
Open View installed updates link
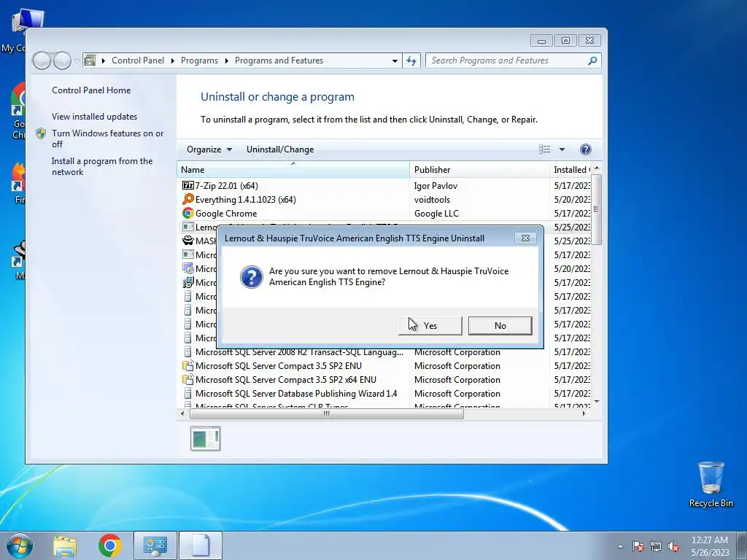(94, 116)
